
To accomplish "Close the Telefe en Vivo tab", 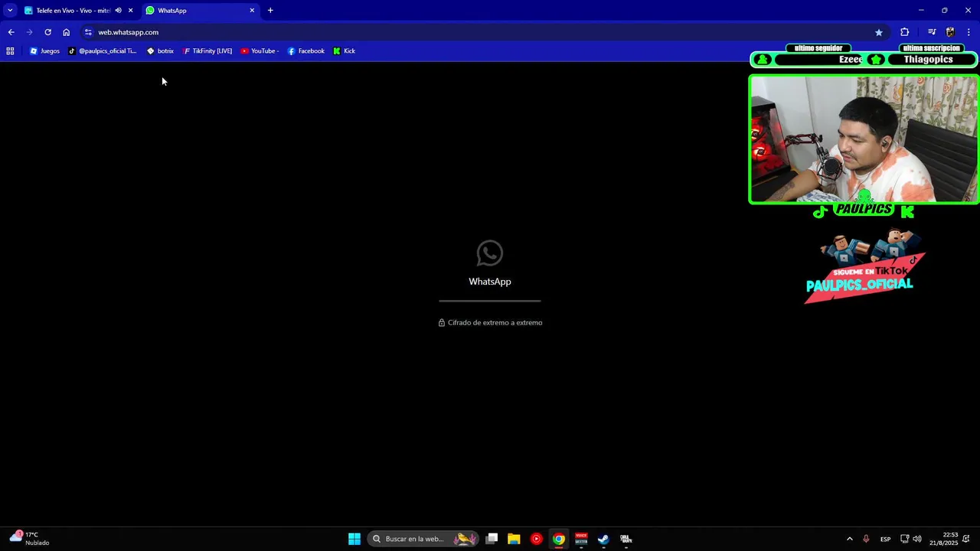I will point(130,11).
